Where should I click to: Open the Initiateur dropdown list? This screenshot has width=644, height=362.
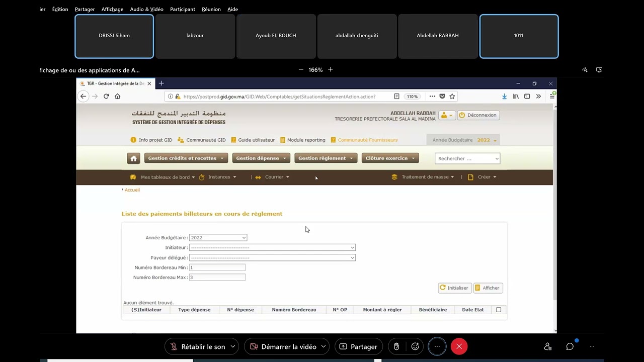(x=272, y=247)
